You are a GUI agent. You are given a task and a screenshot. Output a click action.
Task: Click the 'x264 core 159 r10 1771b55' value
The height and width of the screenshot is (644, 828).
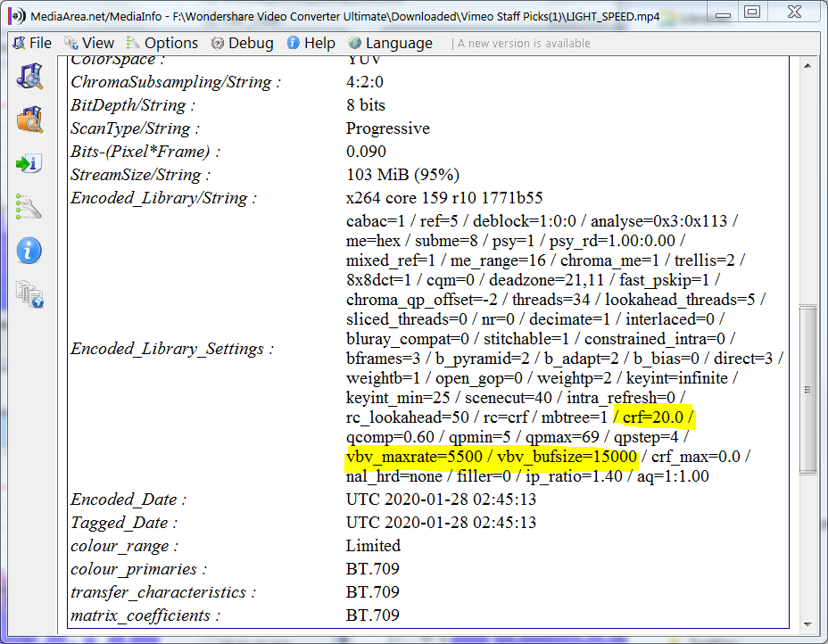444,198
